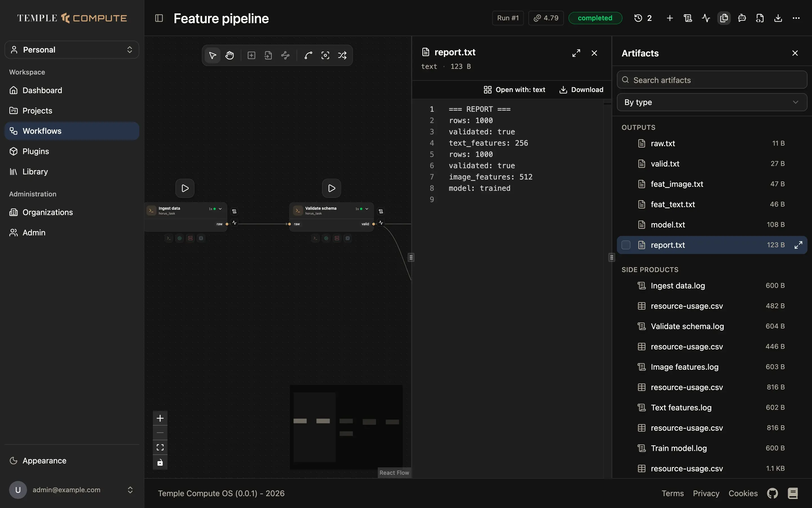Image resolution: width=812 pixels, height=508 pixels.
Task: Click the shuffle auto-layout icon
Action: pyautogui.click(x=342, y=55)
